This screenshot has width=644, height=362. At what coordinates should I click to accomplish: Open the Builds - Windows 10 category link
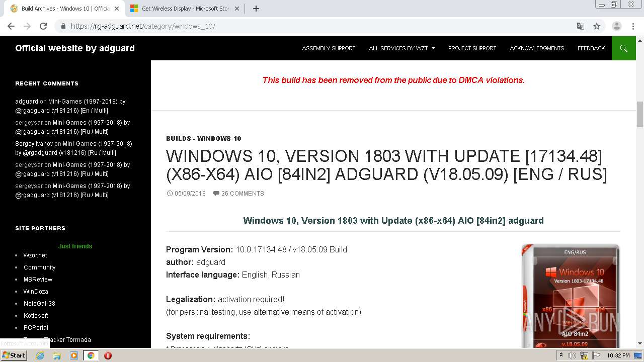coord(204,139)
